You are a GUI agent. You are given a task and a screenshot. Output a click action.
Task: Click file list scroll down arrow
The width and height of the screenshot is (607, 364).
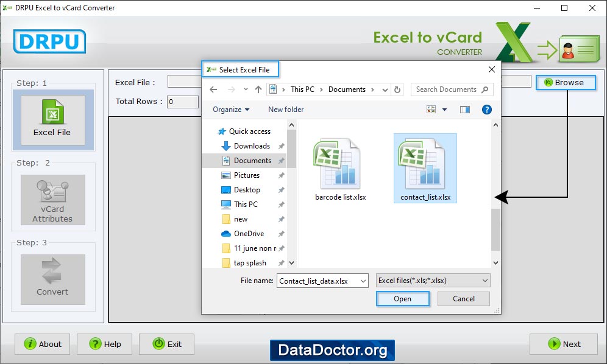(495, 263)
